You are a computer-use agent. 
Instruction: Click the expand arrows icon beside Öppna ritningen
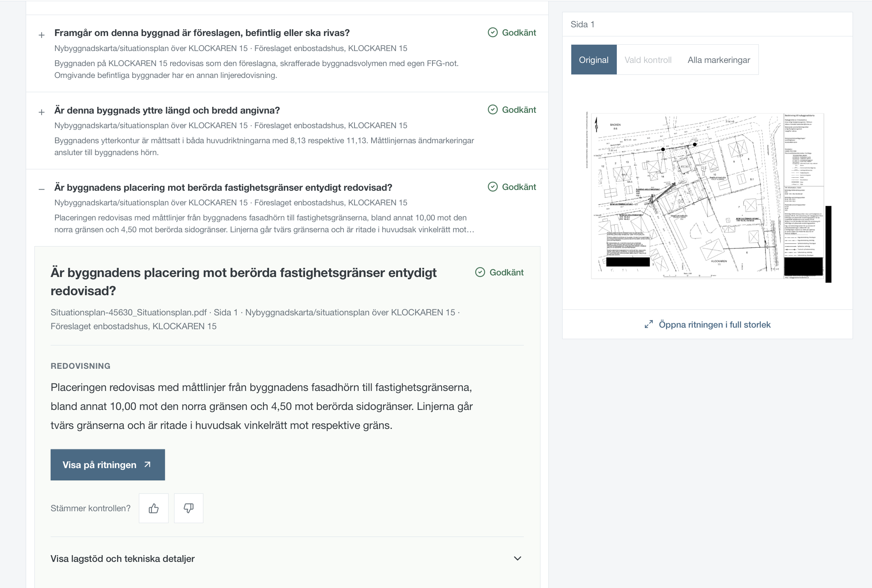pos(648,324)
